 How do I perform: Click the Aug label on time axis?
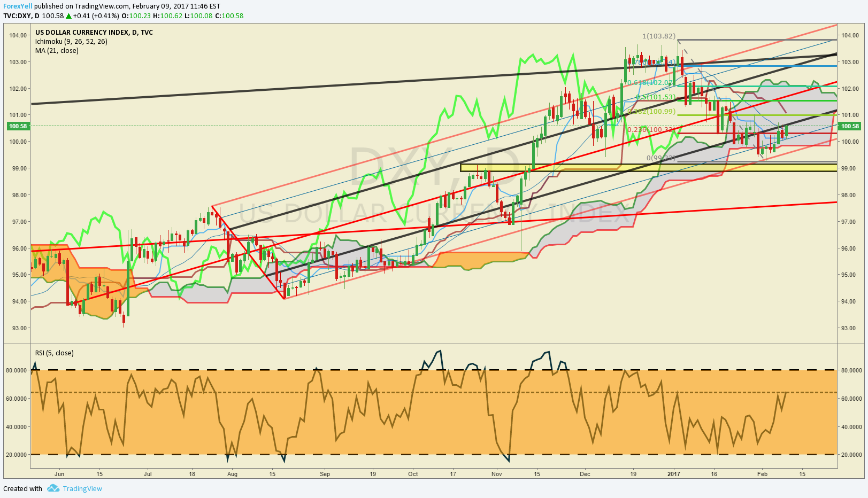coord(232,473)
